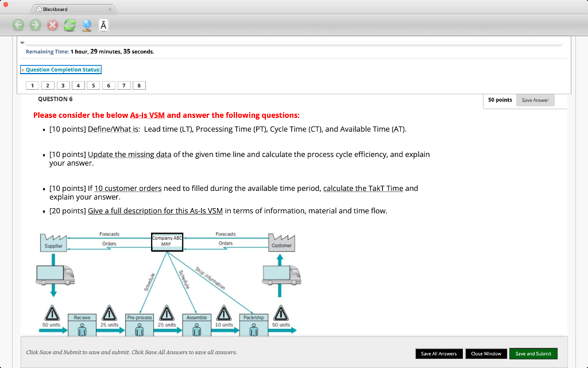Click the operator icon in Recieve box
This screenshot has height=368, width=588.
[x=82, y=331]
